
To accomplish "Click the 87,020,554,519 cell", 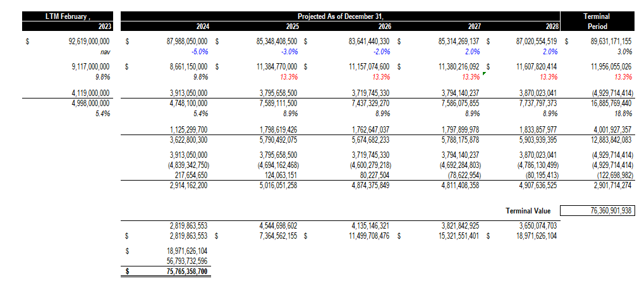I will coord(537,42).
